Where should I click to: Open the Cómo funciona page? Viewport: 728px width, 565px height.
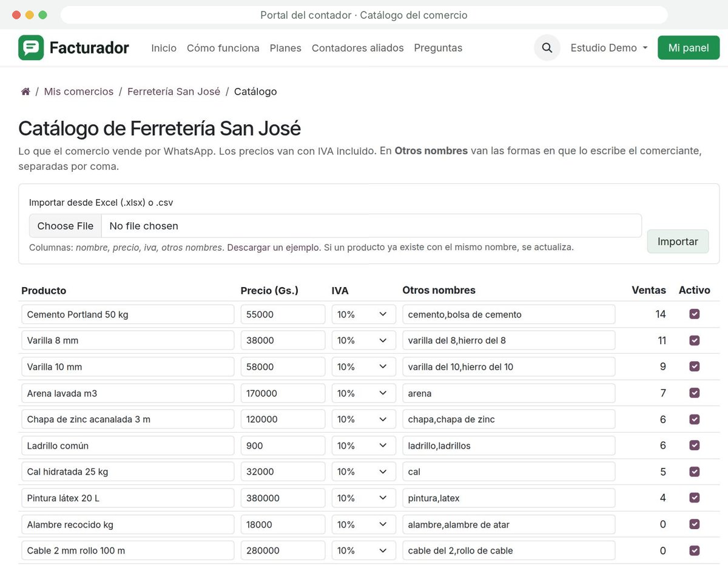223,48
